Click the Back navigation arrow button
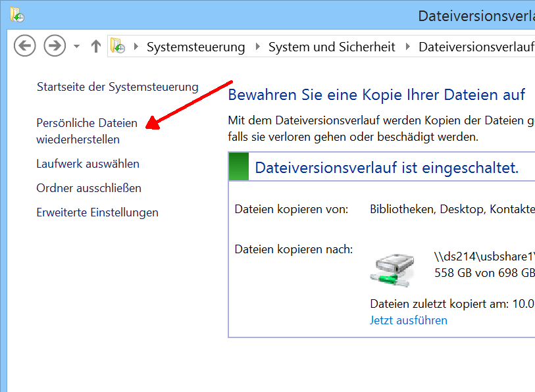This screenshot has height=392, width=535. [24, 46]
